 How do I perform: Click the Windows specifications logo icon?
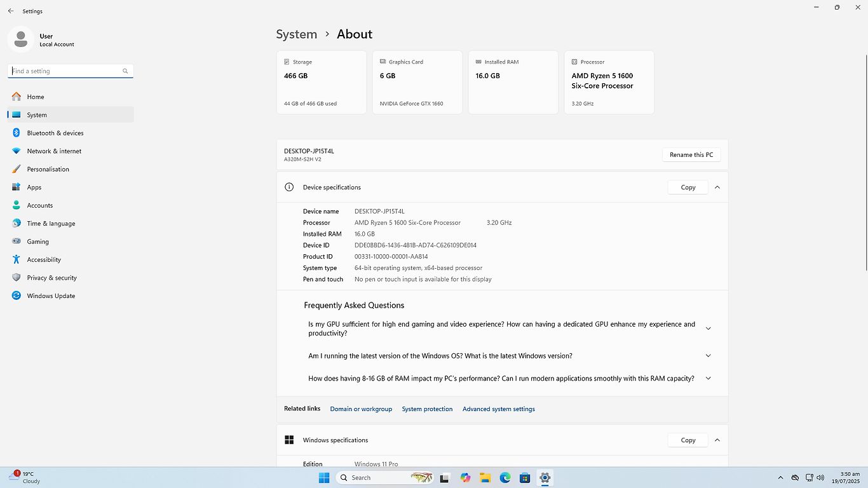click(x=289, y=440)
